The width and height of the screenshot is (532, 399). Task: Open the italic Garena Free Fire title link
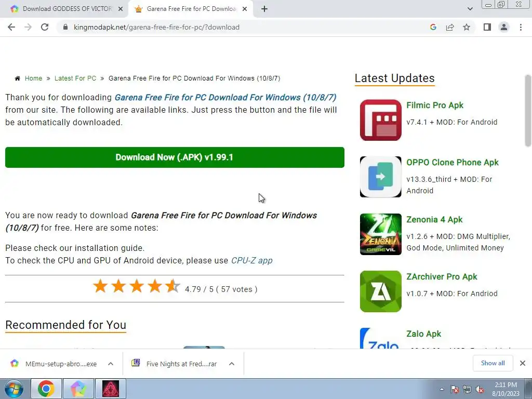[225, 97]
